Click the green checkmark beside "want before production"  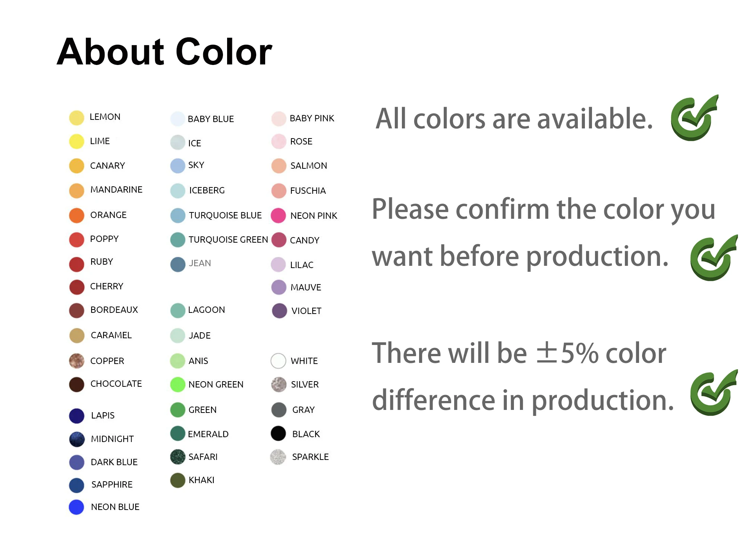pos(713,258)
